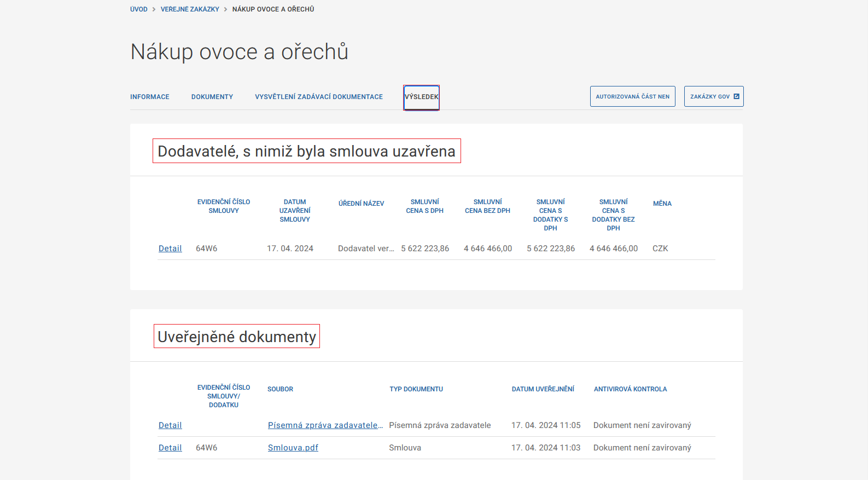Click EVIDENČNÍ ČÍSLO SMLOUVY column header
Viewport: 868px width, 480px height.
click(x=224, y=206)
